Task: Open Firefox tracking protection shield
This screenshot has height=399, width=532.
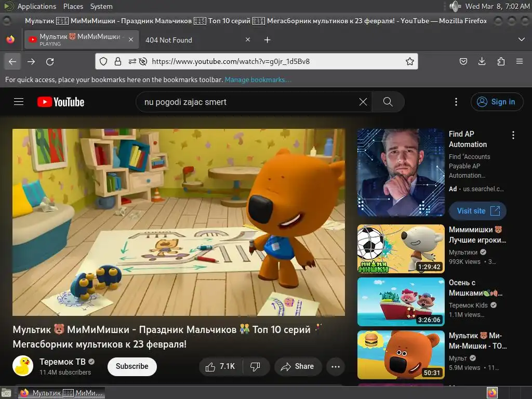Action: (103, 61)
